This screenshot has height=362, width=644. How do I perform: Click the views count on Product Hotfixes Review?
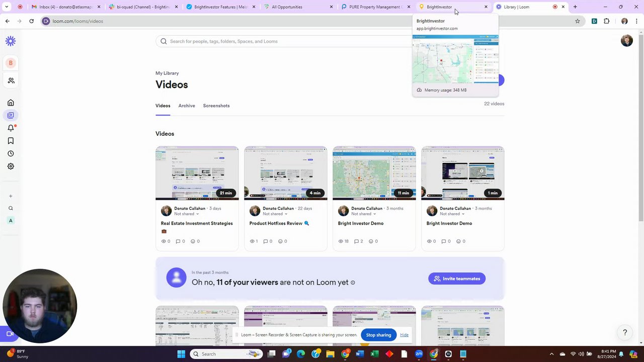pyautogui.click(x=254, y=241)
